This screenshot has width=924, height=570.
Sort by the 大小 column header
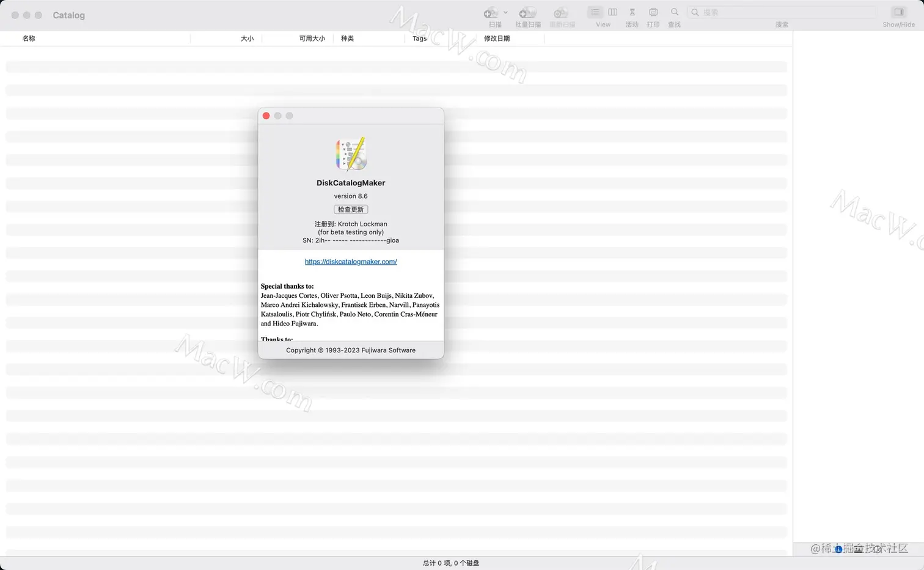coord(247,39)
